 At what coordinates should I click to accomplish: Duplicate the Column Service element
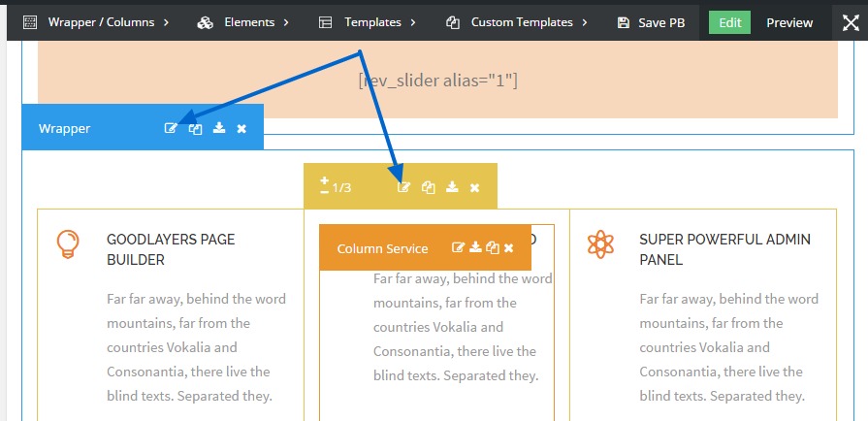493,247
